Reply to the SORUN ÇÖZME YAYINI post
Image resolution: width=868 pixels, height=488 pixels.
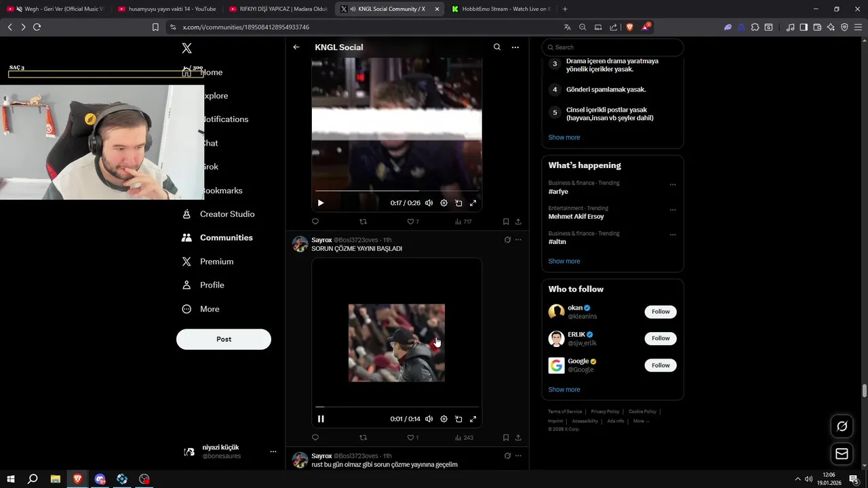(315, 438)
